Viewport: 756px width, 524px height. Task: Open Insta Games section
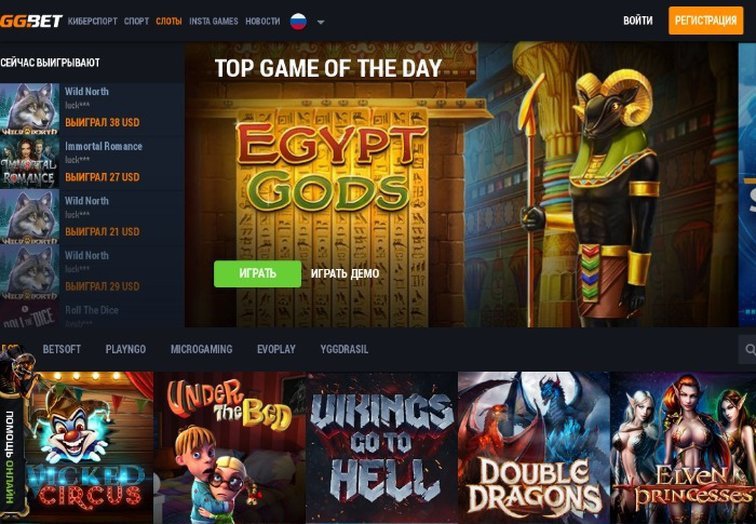[214, 21]
